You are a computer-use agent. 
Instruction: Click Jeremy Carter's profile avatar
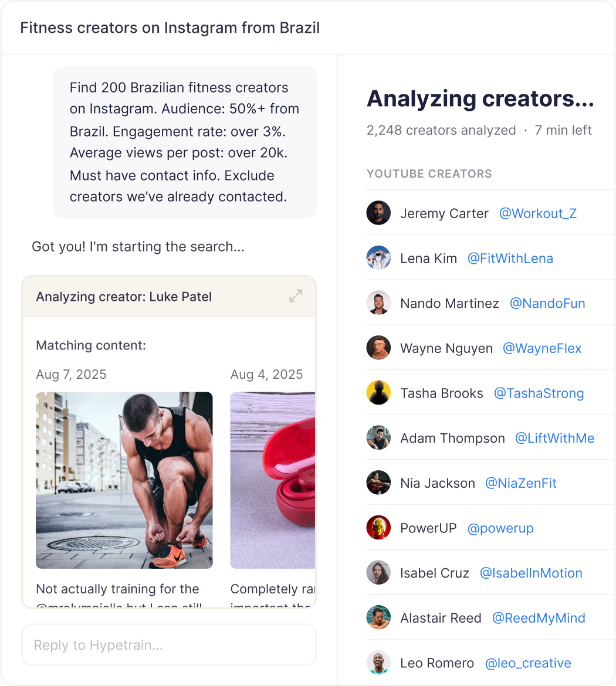[x=378, y=213]
